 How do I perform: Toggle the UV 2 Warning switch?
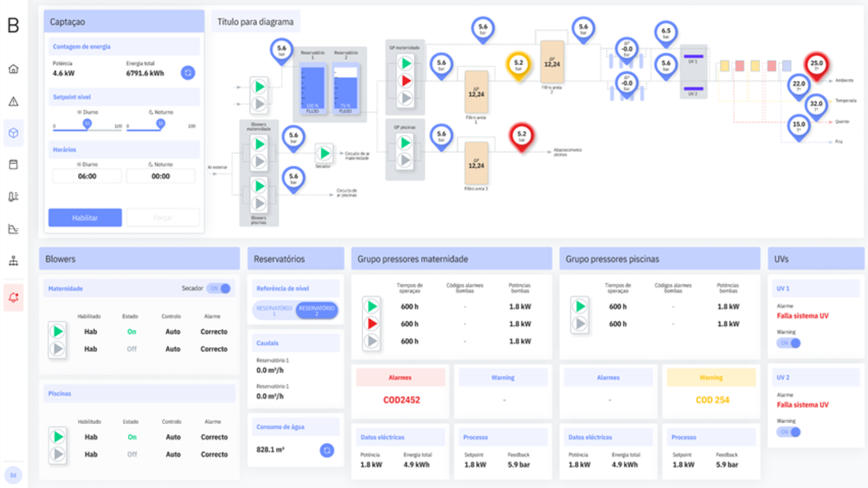click(x=789, y=432)
